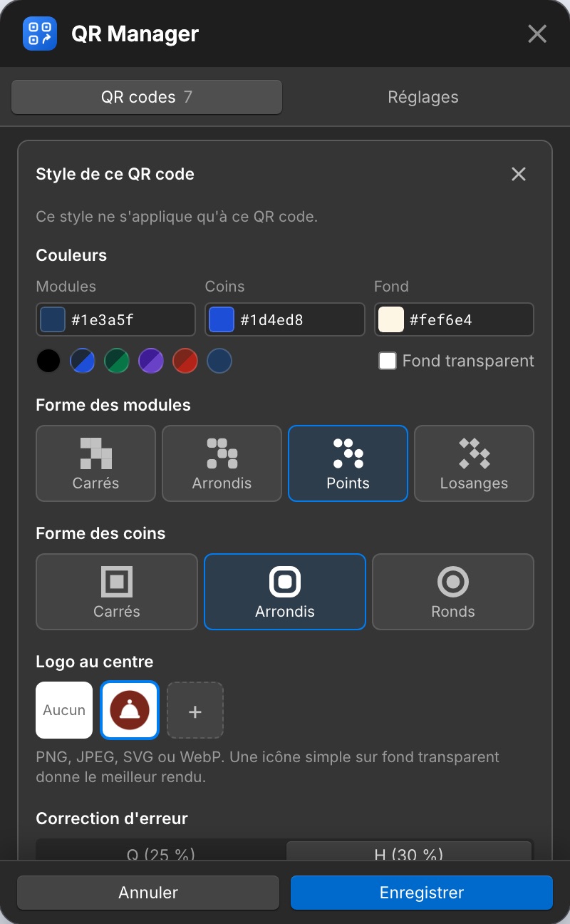570x924 pixels.
Task: Pick the solid dark blue preset
Action: click(219, 361)
